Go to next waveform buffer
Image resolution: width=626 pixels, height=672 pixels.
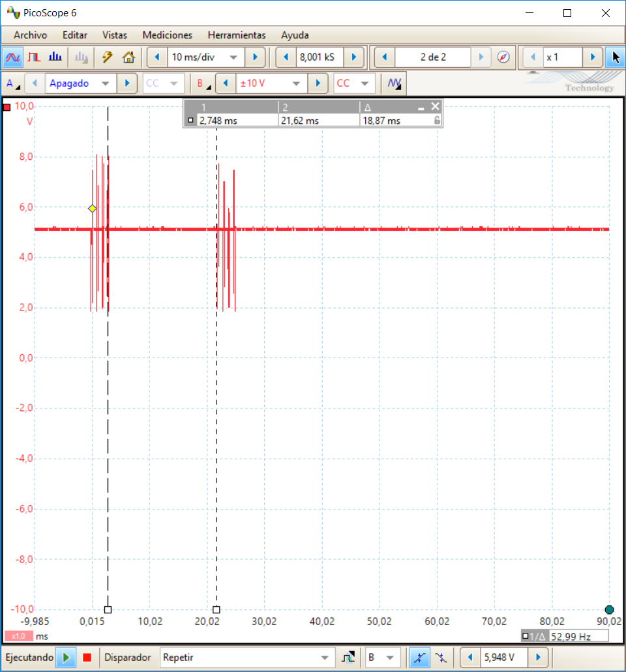click(x=481, y=57)
